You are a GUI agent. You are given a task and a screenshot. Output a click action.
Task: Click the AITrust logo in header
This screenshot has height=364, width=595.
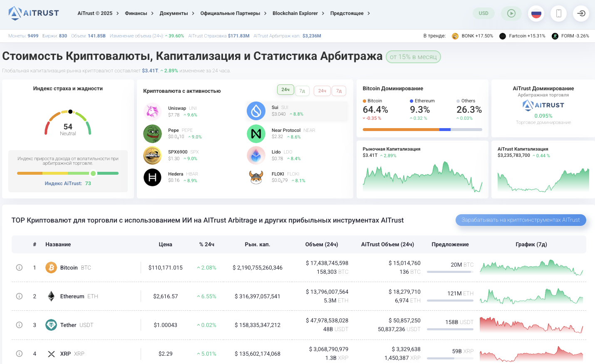tap(34, 13)
